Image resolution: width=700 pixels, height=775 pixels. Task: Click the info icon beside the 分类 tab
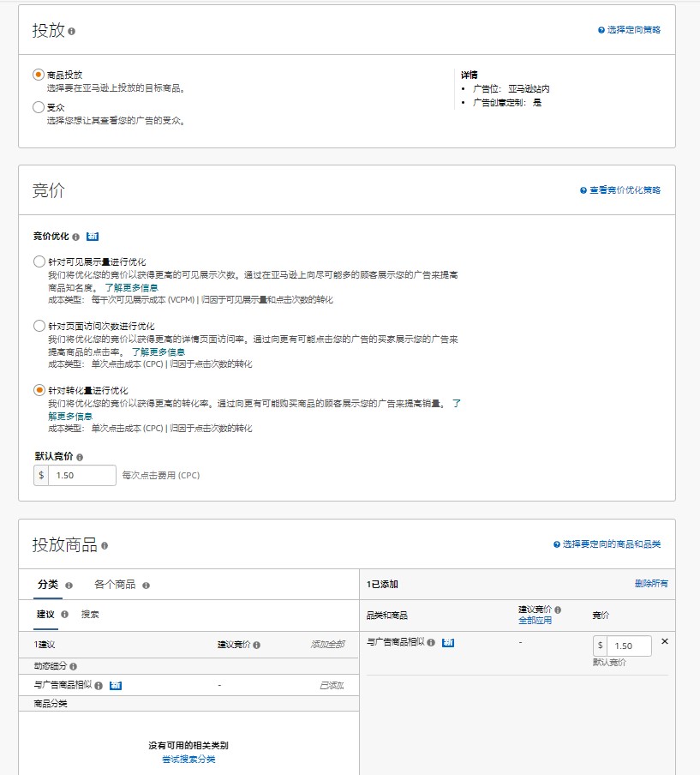tap(69, 585)
